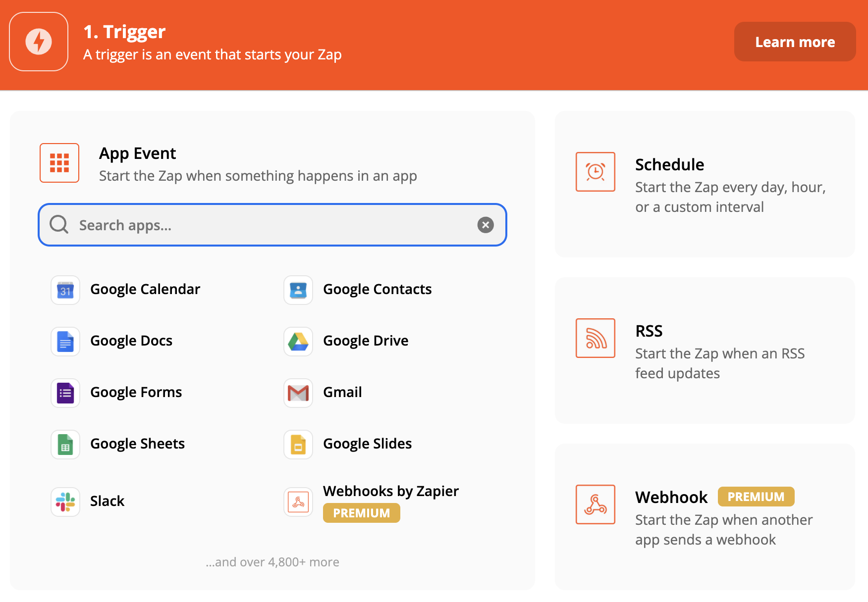Screen dimensions: 868x602
Task: Click 'Start the Zap every day, hour' description
Action: (x=731, y=197)
